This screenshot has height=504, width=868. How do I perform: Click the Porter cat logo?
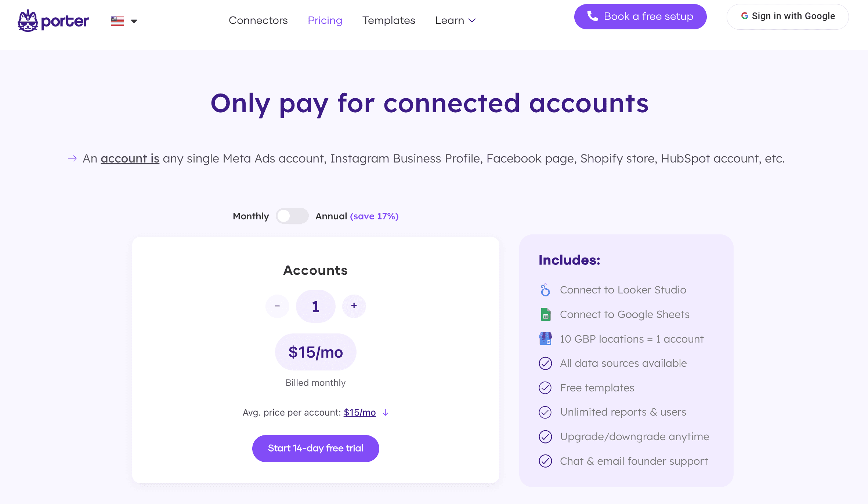28,21
